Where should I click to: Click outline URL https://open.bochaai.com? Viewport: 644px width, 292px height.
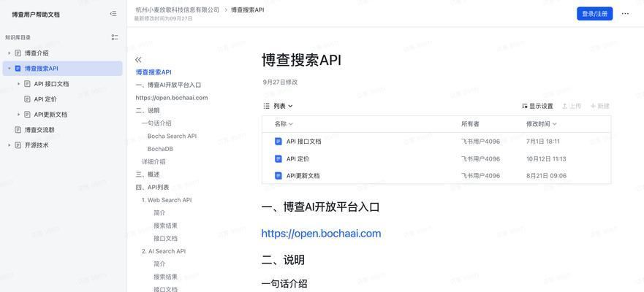pos(172,98)
